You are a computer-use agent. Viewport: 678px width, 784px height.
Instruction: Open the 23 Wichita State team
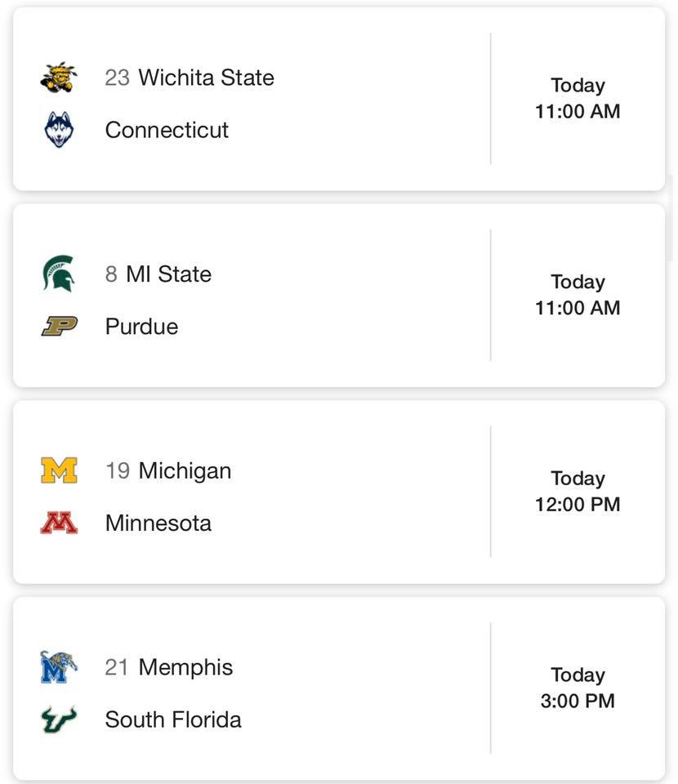coord(190,78)
